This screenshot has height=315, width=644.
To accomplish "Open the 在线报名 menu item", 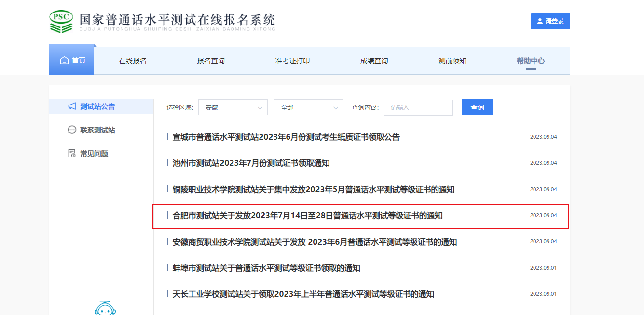I will (133, 61).
